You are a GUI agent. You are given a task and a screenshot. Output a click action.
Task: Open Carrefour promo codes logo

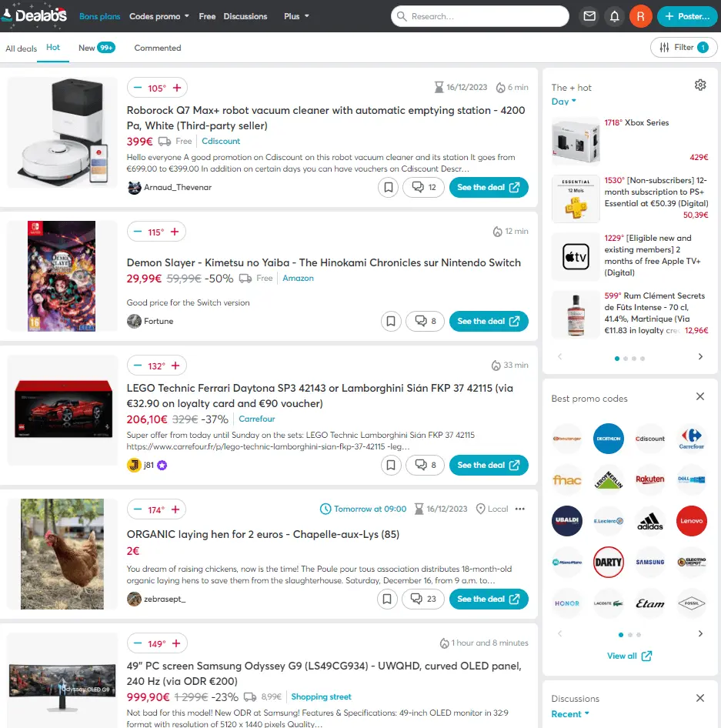691,439
